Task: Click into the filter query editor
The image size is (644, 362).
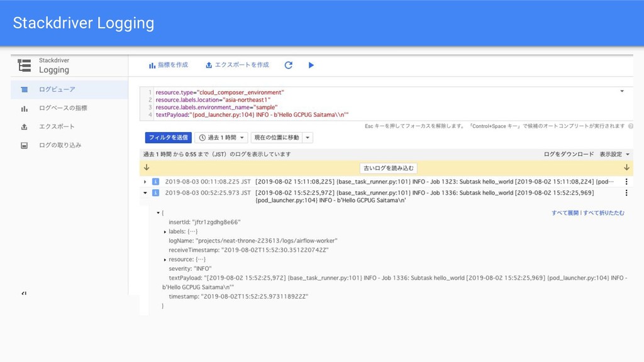Action: (386, 104)
